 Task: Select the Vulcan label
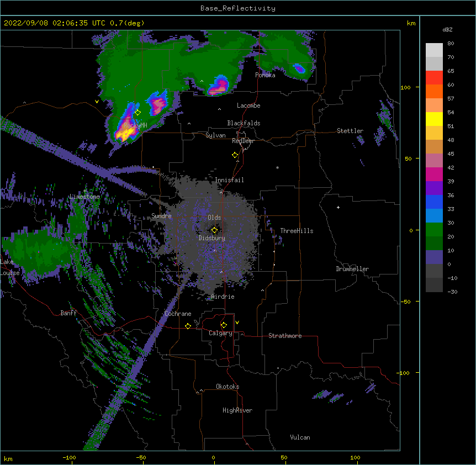click(300, 437)
